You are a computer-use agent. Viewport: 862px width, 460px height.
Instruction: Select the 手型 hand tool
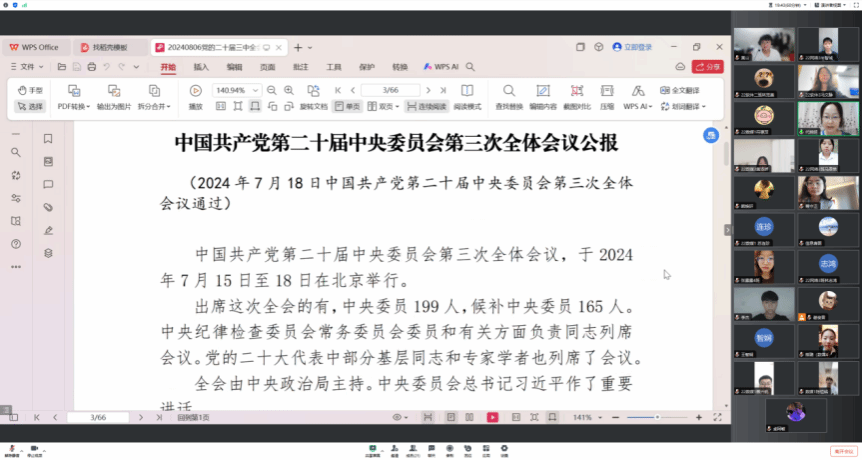pyautogui.click(x=31, y=90)
